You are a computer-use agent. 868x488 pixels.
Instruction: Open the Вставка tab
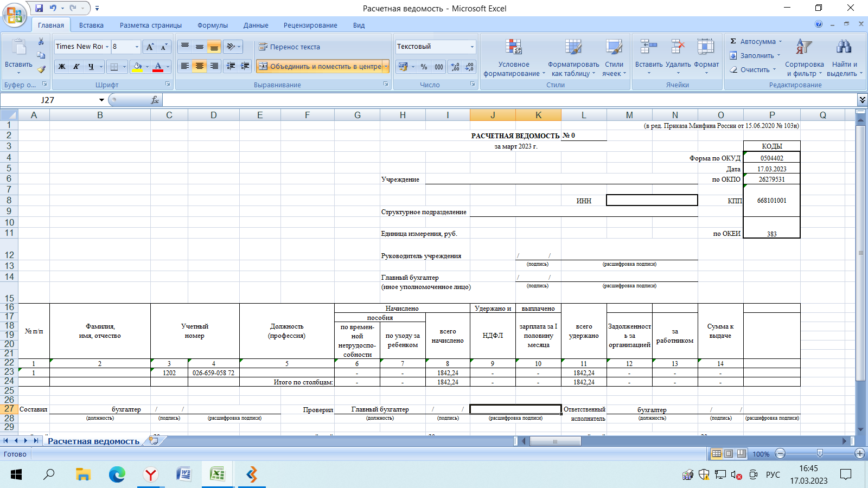pos(91,25)
